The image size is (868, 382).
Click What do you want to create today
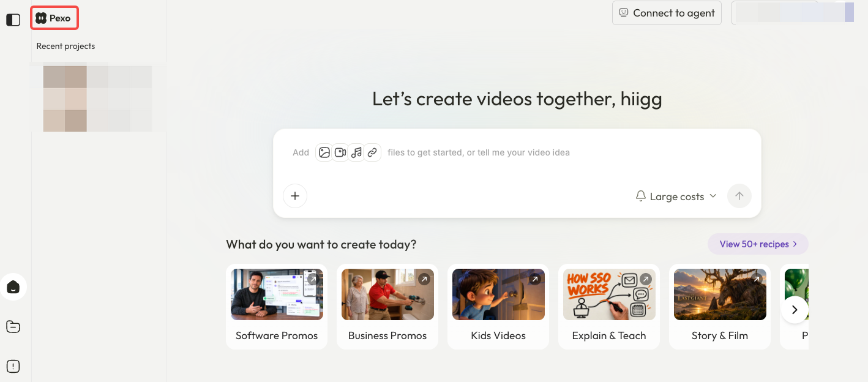click(321, 244)
